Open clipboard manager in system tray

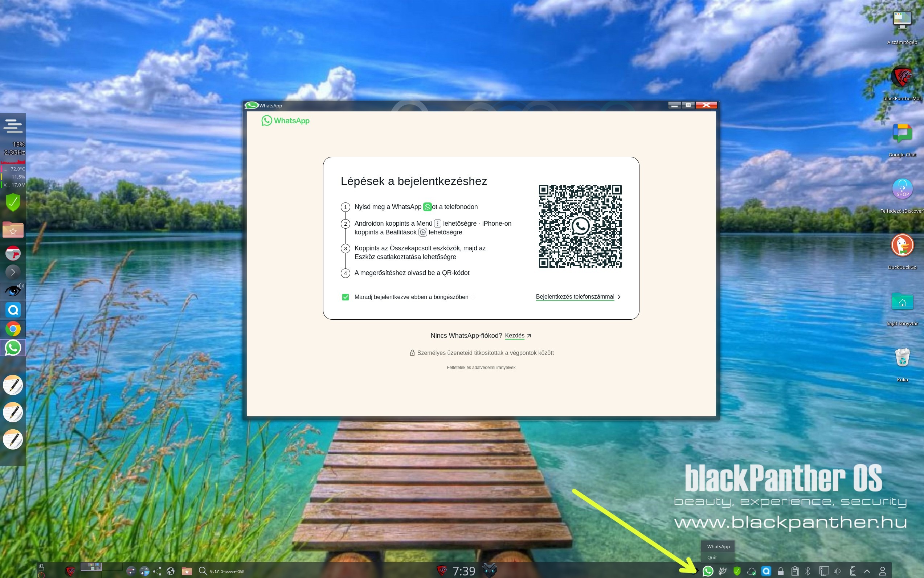[795, 571]
